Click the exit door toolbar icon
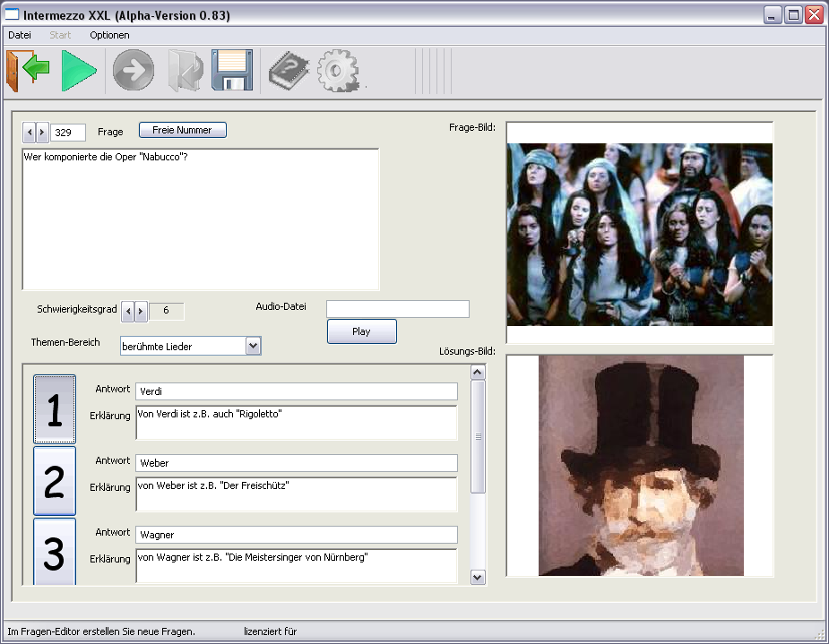The width and height of the screenshot is (829, 644). 28,71
